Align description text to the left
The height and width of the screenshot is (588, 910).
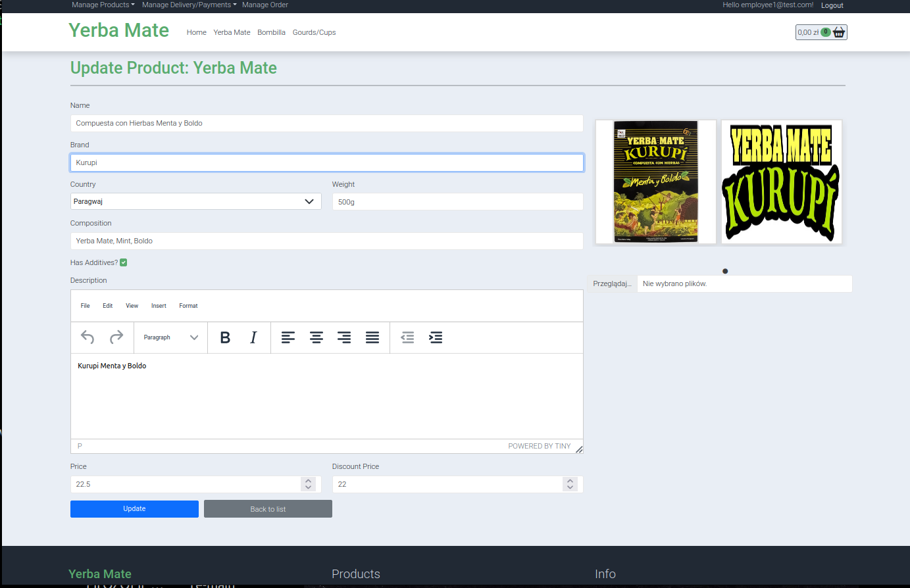tap(288, 337)
